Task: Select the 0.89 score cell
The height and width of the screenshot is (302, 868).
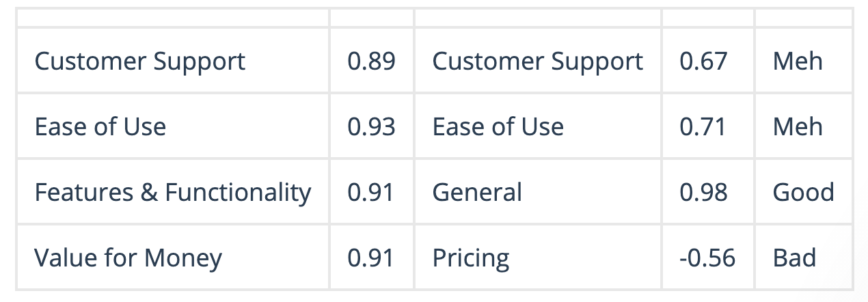Action: tap(371, 61)
